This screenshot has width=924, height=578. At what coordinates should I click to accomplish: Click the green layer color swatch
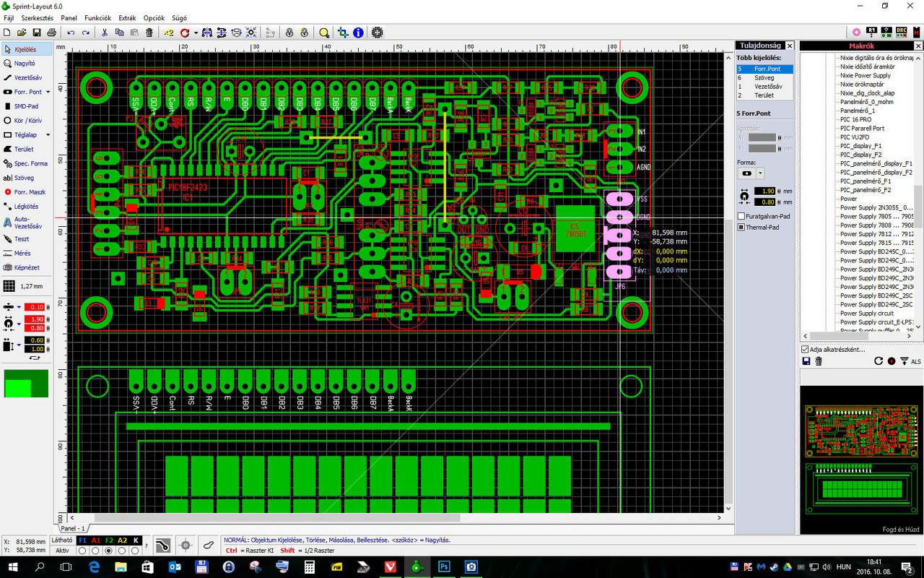[x=27, y=384]
